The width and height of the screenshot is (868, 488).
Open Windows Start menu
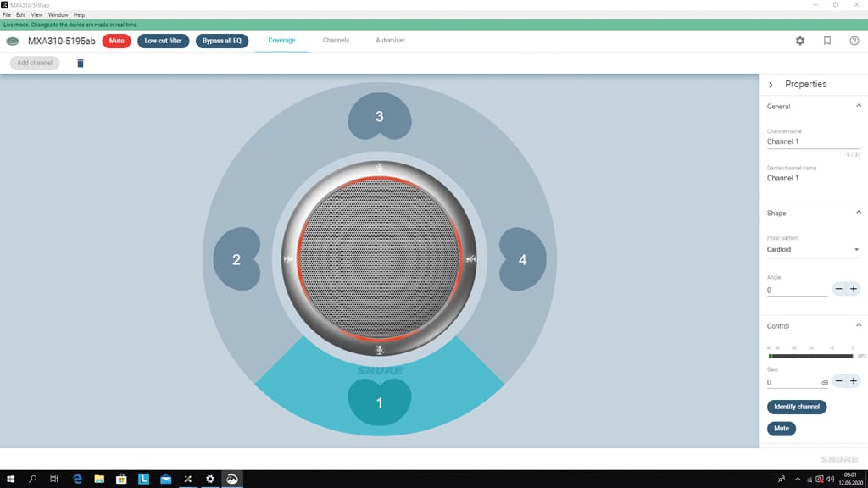pos(10,480)
